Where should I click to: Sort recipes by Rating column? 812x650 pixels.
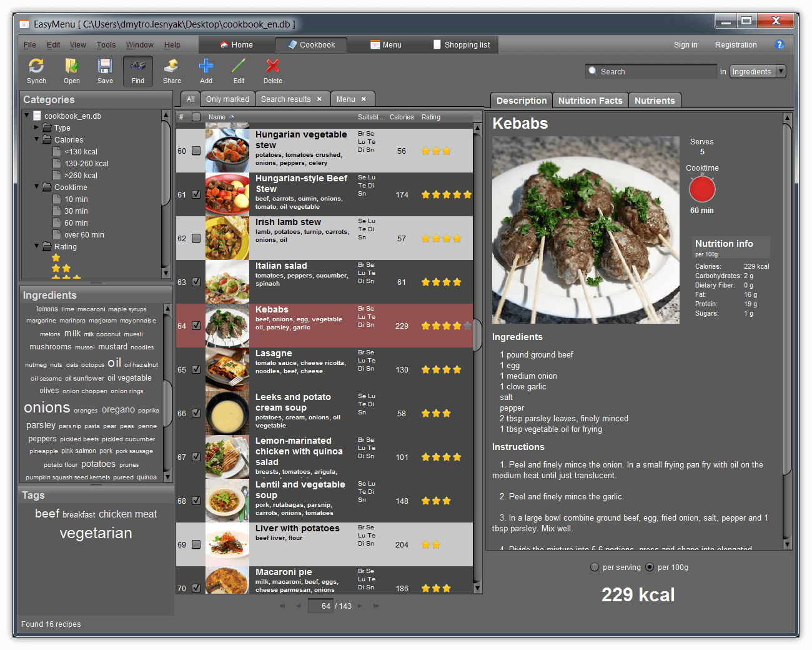431,117
